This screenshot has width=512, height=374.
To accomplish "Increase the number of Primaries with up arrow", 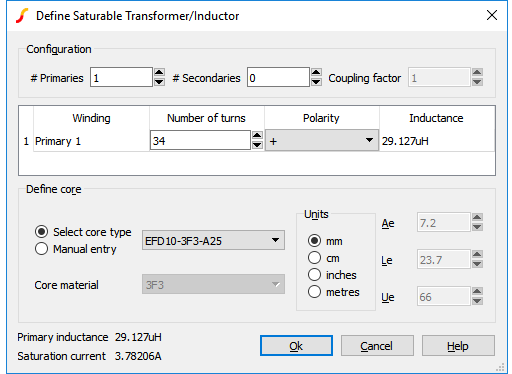I will click(x=159, y=72).
